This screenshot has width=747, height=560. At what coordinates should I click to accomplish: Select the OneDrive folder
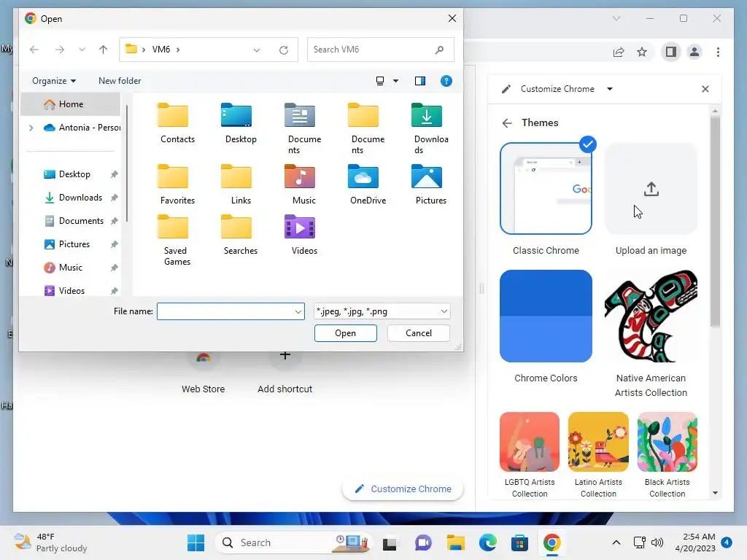(368, 184)
